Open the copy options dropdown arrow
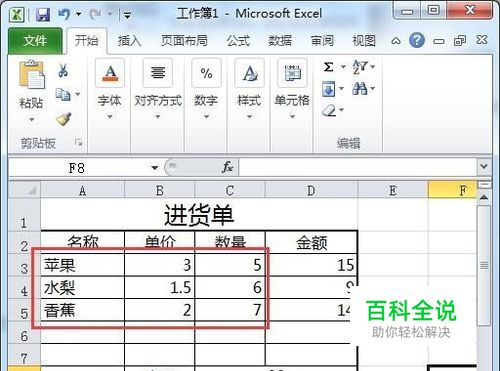The height and width of the screenshot is (371, 500). (x=78, y=94)
